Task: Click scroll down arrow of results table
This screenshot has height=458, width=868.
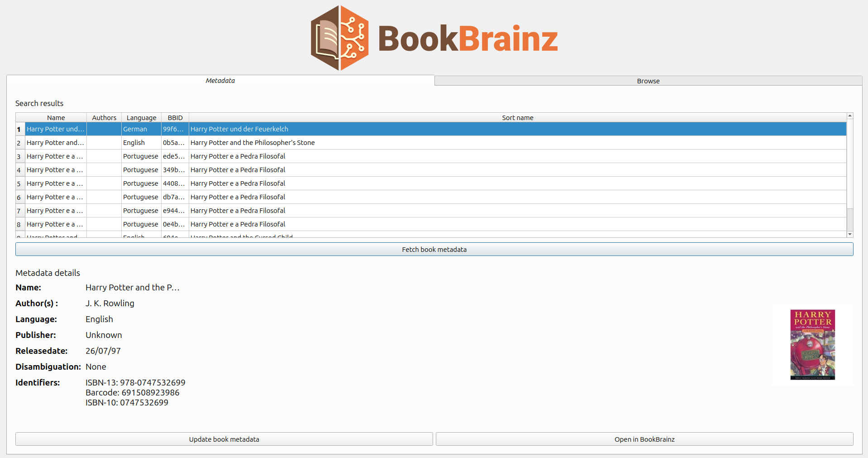Action: pyautogui.click(x=850, y=234)
